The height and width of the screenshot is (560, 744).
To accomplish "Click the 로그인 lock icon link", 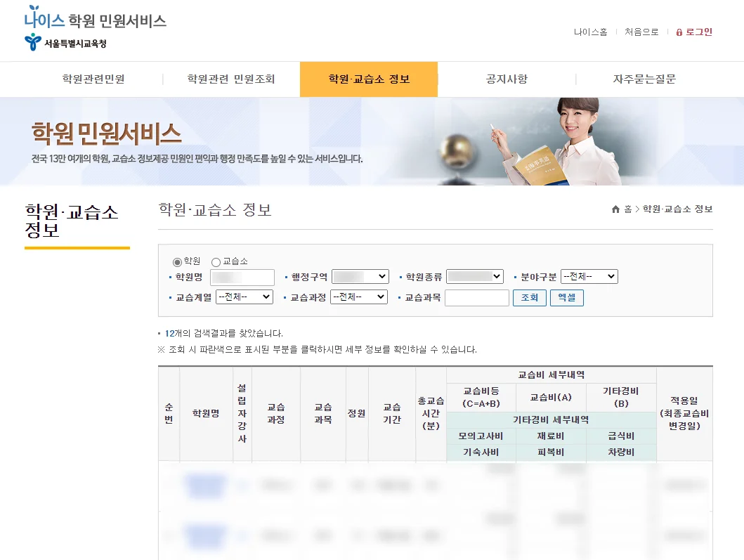I will pos(693,32).
